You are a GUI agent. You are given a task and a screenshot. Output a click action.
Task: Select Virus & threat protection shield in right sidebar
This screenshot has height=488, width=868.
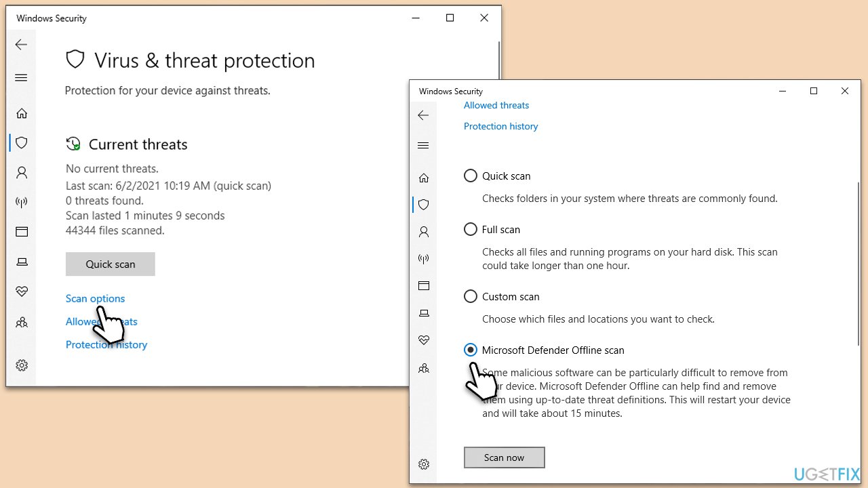coord(424,204)
